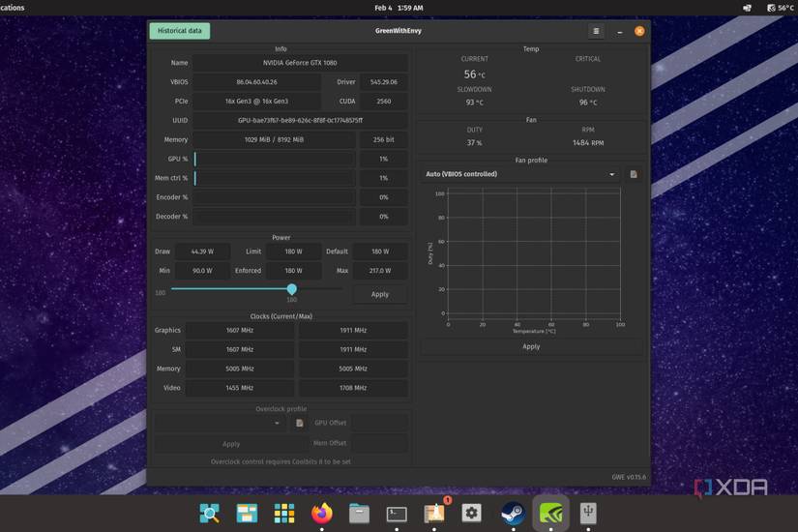Open the Workspaces icon in the dock
The image size is (798, 532).
point(247,514)
